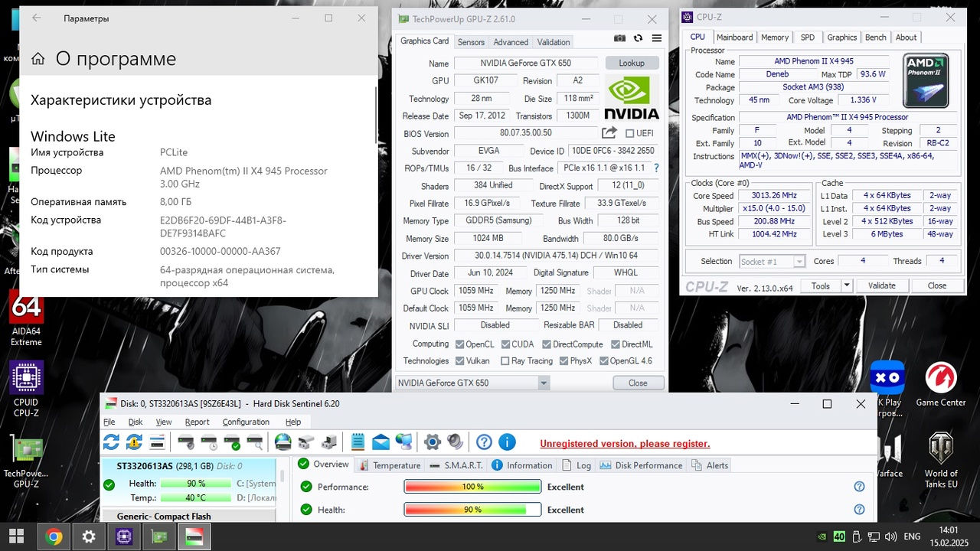
Task: Click the World of Tanks EU desktop icon
Action: [x=941, y=460]
